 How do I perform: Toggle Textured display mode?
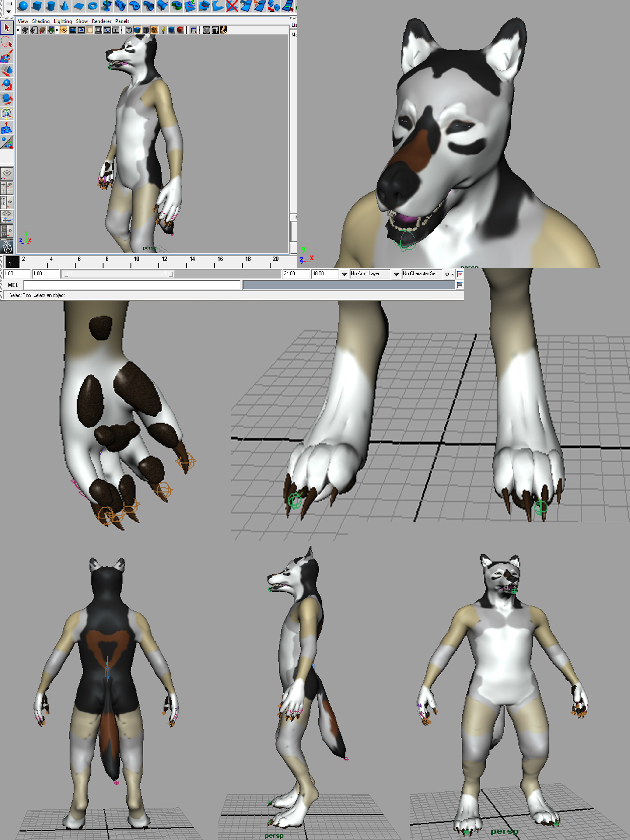coord(154,30)
